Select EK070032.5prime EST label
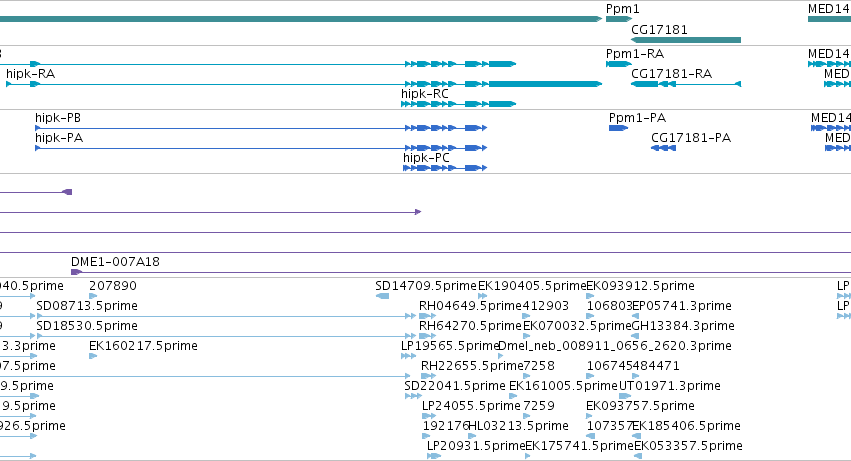The width and height of the screenshot is (851, 461). (x=577, y=326)
